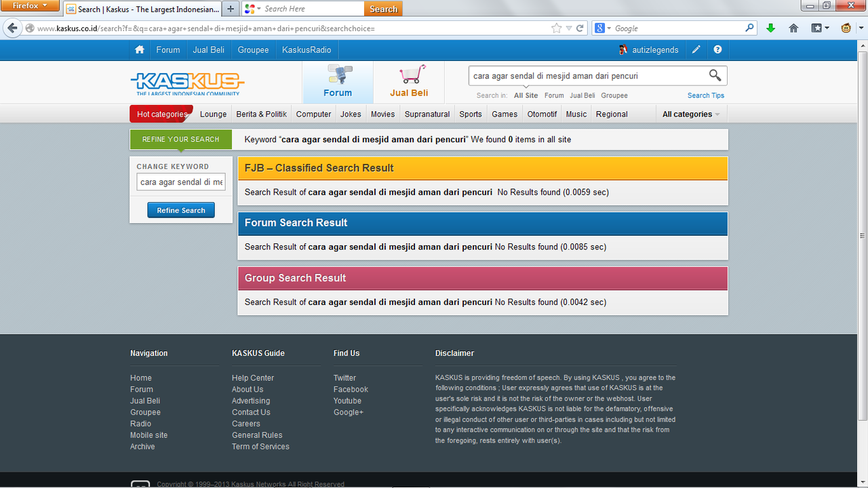Click the bookmark star icon in URL bar
The height and width of the screenshot is (488, 868).
point(557,28)
